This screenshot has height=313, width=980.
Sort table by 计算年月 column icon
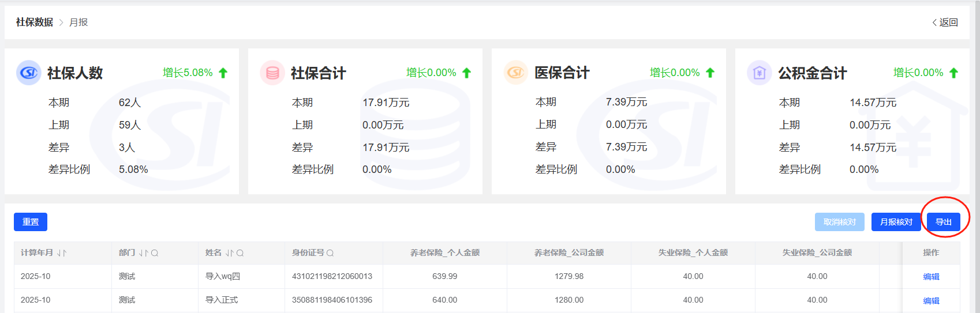(x=62, y=253)
